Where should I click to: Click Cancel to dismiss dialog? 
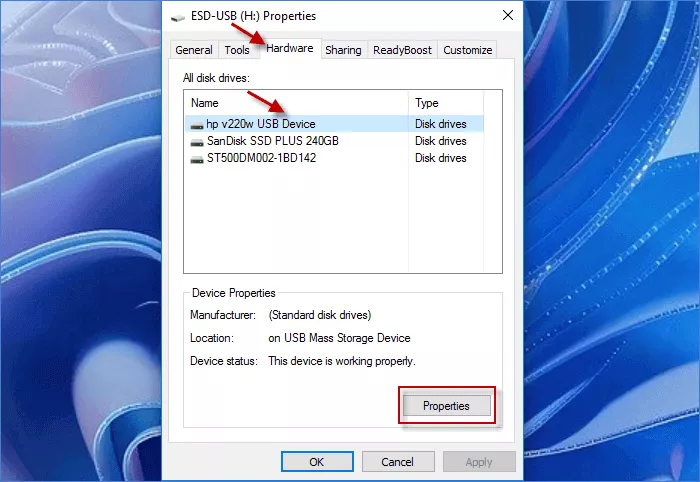pos(398,461)
